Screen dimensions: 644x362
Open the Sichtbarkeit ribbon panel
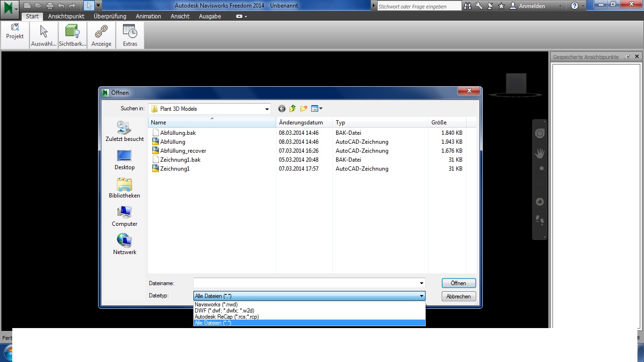[x=73, y=35]
